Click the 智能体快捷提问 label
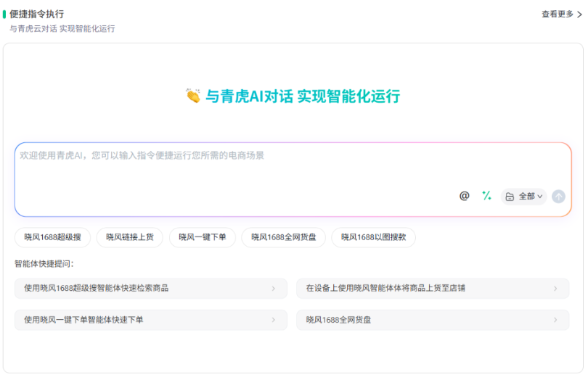Viewport: 588px width, 388px height. coord(44,264)
